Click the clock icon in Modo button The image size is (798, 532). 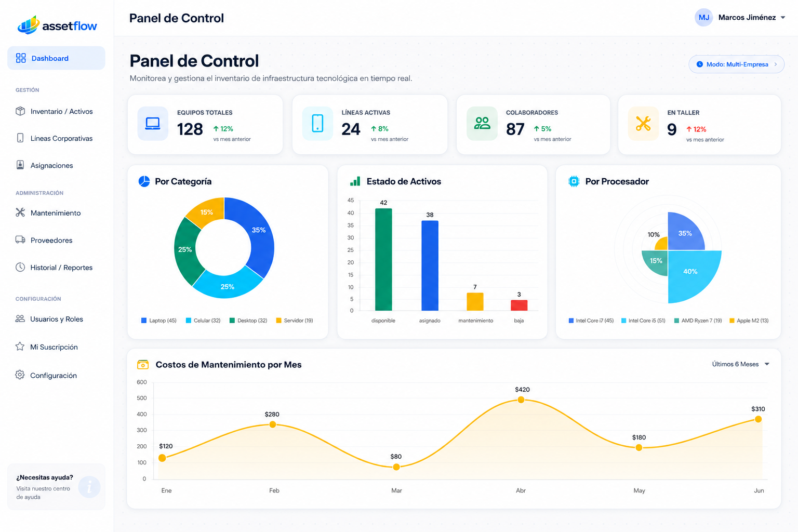pos(699,64)
